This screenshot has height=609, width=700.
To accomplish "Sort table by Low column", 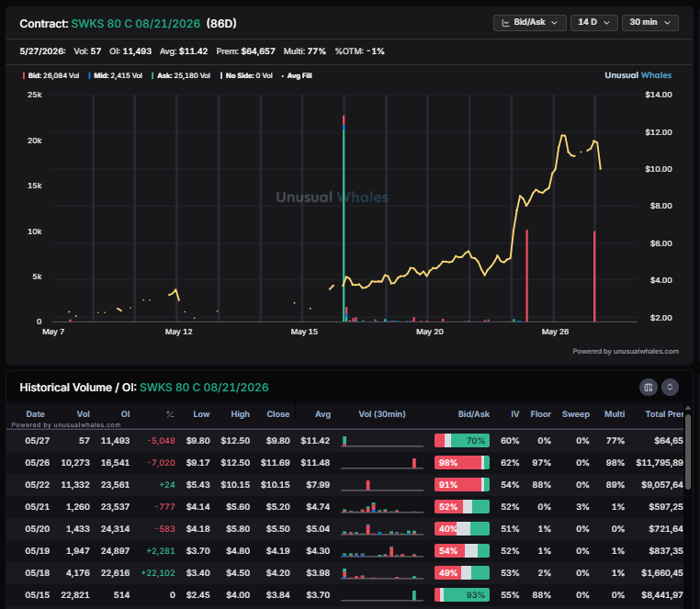I will tap(201, 414).
